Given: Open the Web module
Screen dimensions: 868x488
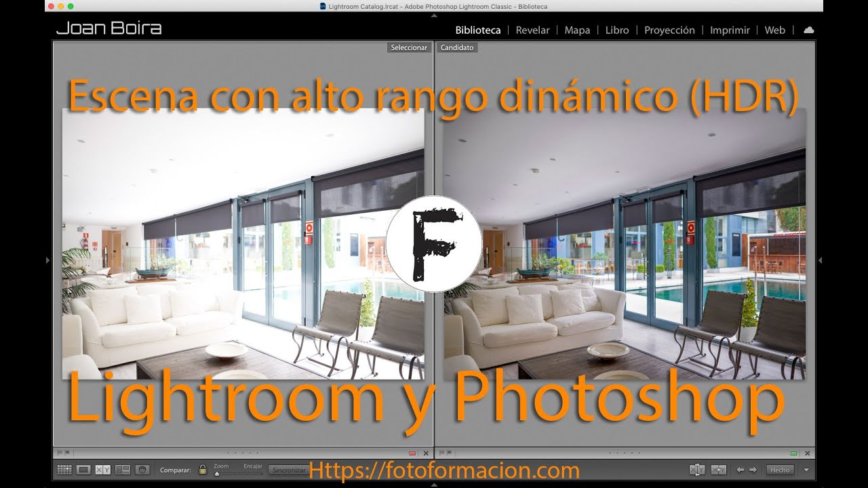Looking at the screenshot, I should 775,30.
